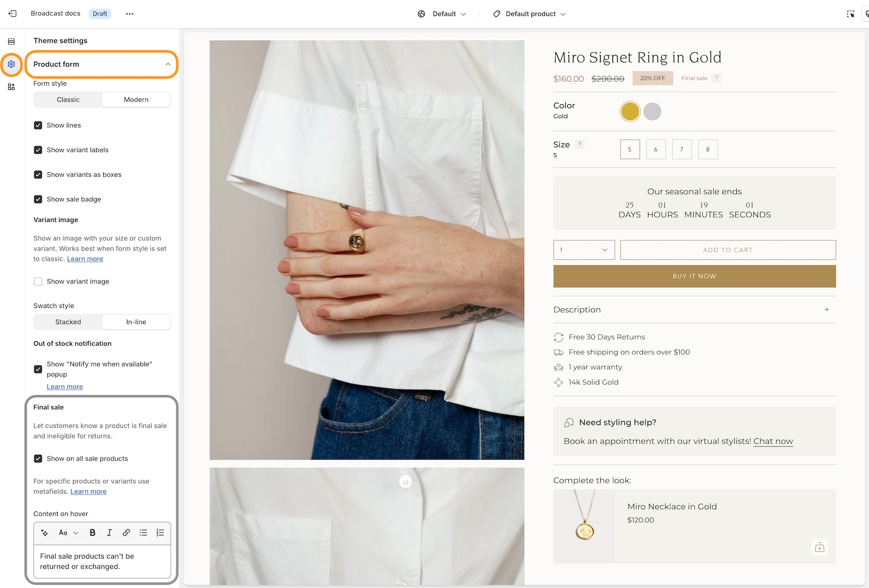
Task: Open the Apps icon in sidebar
Action: point(11,87)
